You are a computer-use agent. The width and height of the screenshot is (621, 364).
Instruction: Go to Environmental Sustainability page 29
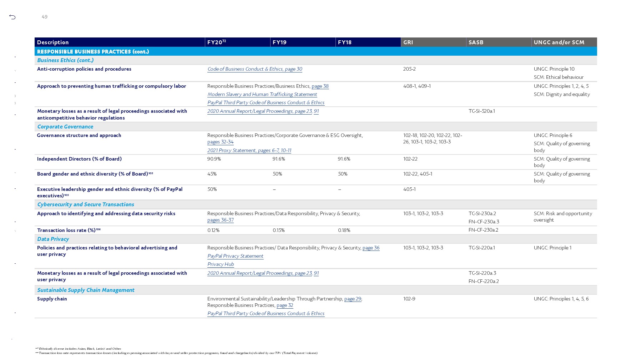tap(353, 299)
